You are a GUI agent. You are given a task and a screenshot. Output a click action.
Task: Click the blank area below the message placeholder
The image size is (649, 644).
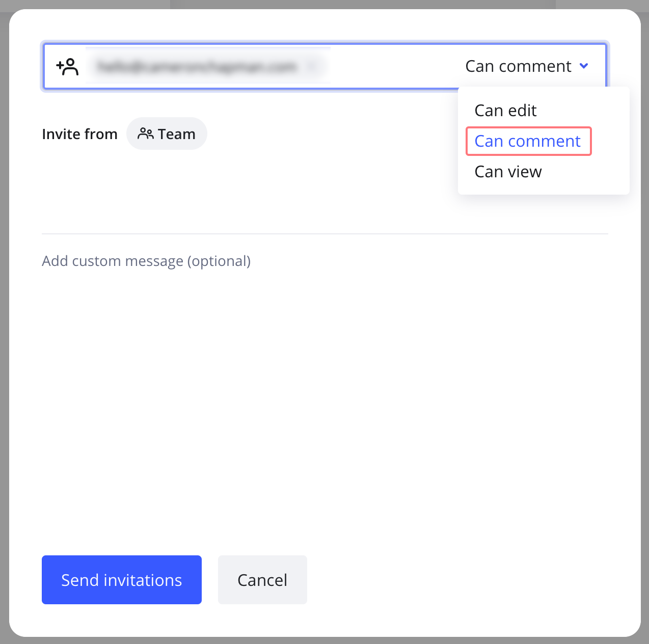pos(306,397)
